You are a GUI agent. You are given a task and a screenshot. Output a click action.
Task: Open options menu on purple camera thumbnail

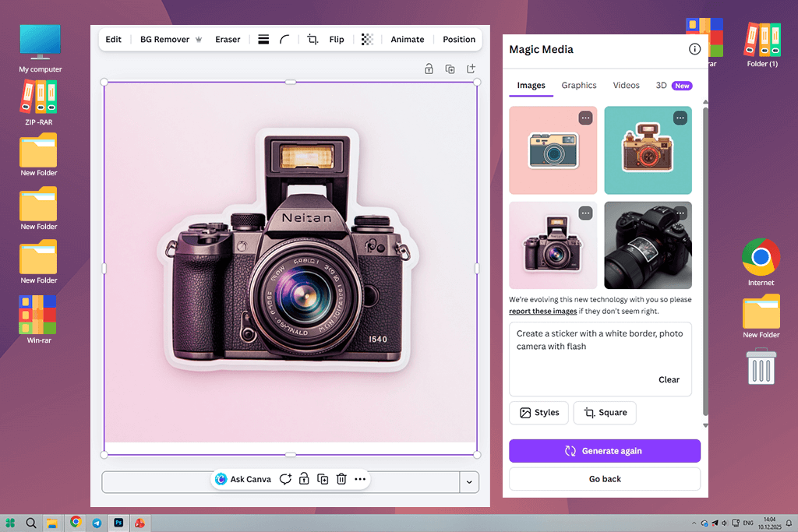(x=586, y=213)
